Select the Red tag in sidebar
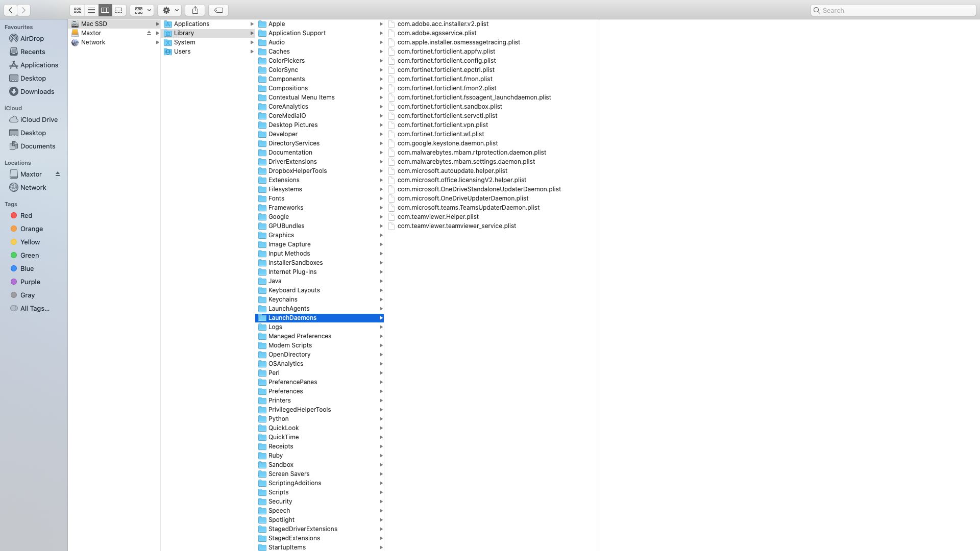 [26, 215]
